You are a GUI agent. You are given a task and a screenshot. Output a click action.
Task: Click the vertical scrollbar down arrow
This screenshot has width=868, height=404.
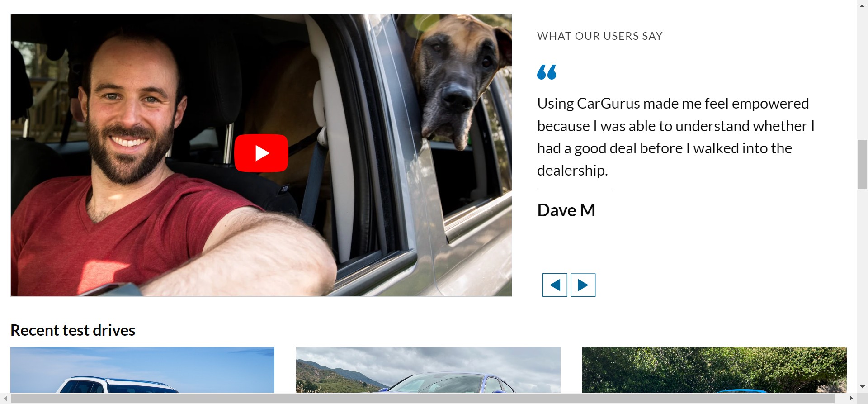(x=862, y=387)
